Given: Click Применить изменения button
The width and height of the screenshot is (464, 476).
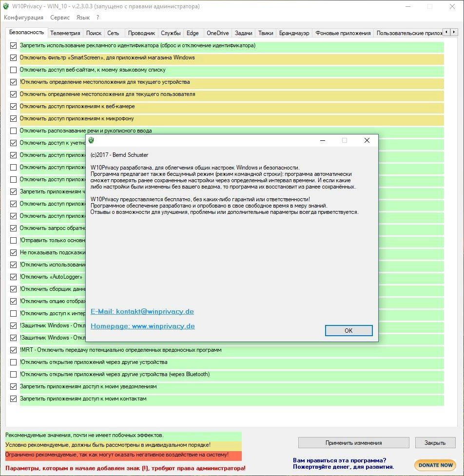Looking at the screenshot, I should tap(353, 443).
